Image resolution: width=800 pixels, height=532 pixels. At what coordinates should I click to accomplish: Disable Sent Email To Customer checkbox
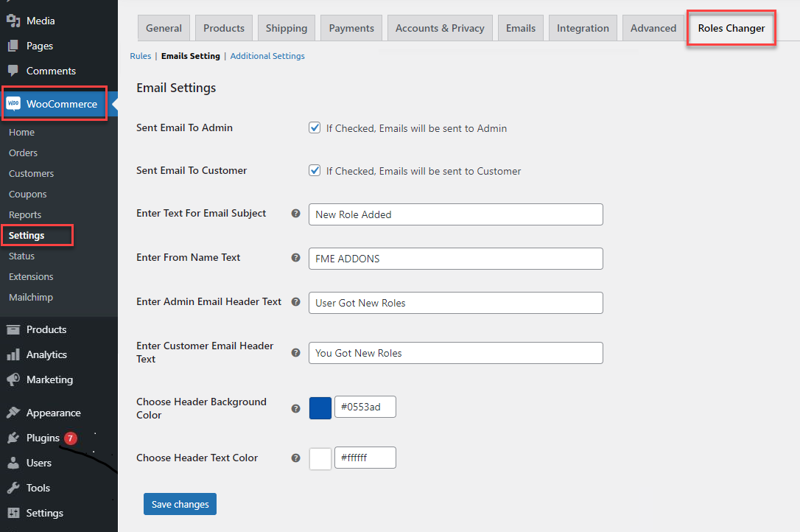[315, 169]
